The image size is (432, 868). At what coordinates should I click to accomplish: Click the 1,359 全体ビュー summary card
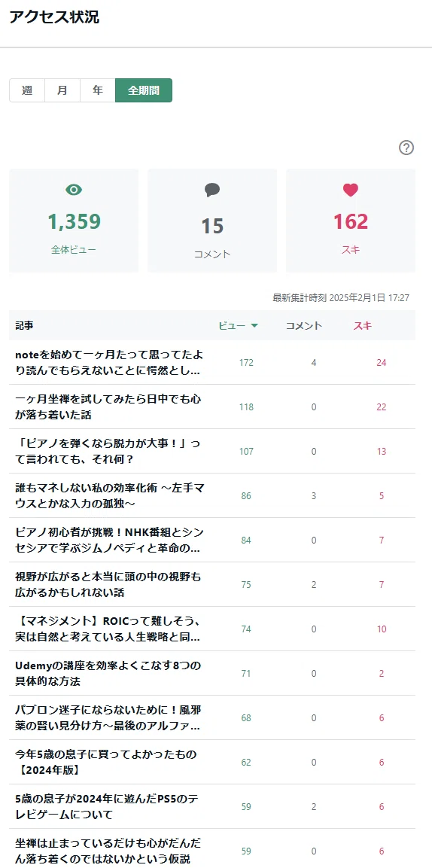(x=74, y=221)
